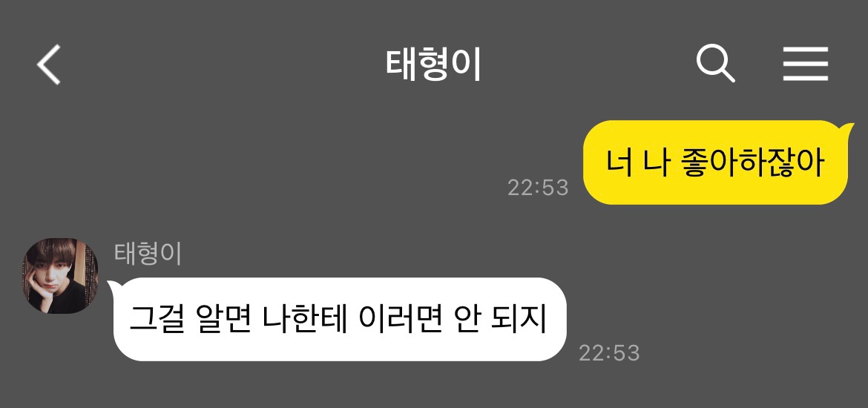Screen dimensions: 868x408
Task: Click the pointed tail of the yellow bubble
Action: tap(844, 131)
